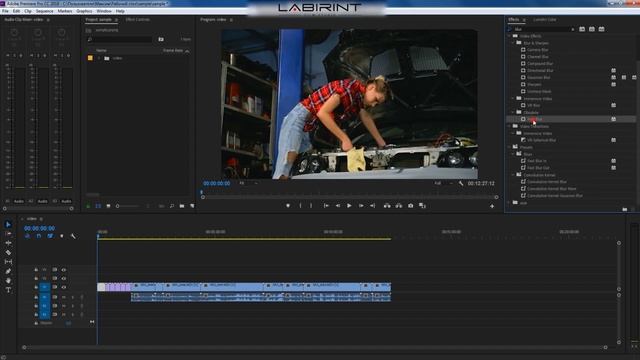The height and width of the screenshot is (360, 640).
Task: Toggle Accelerated Effects filter in Effects panel
Action: (582, 29)
